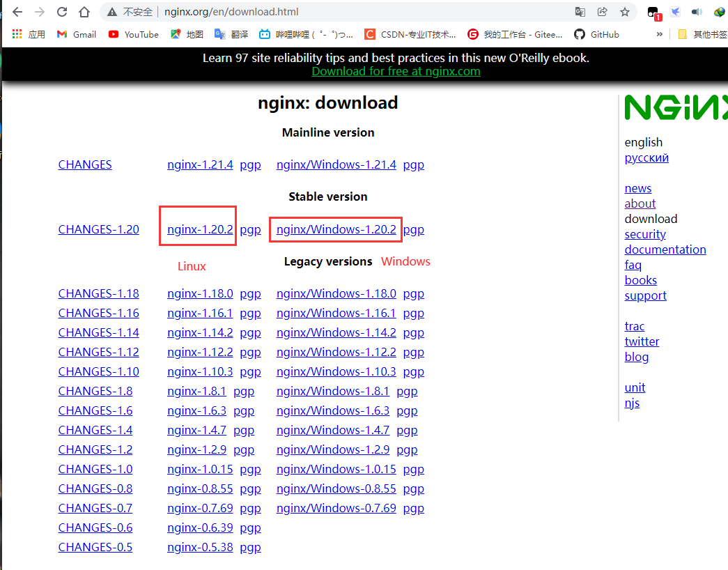Click Download for free at nginx.com link
Screen dimensions: 728x570
click(x=396, y=72)
